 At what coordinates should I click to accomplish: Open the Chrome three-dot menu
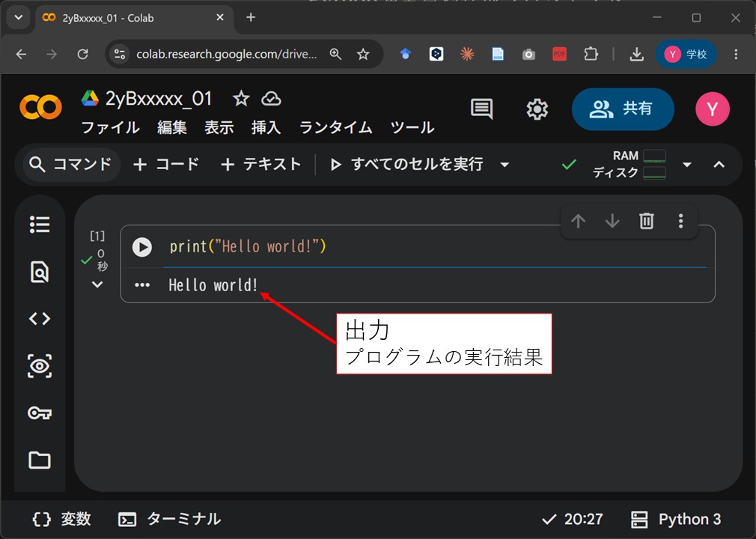pyautogui.click(x=736, y=54)
